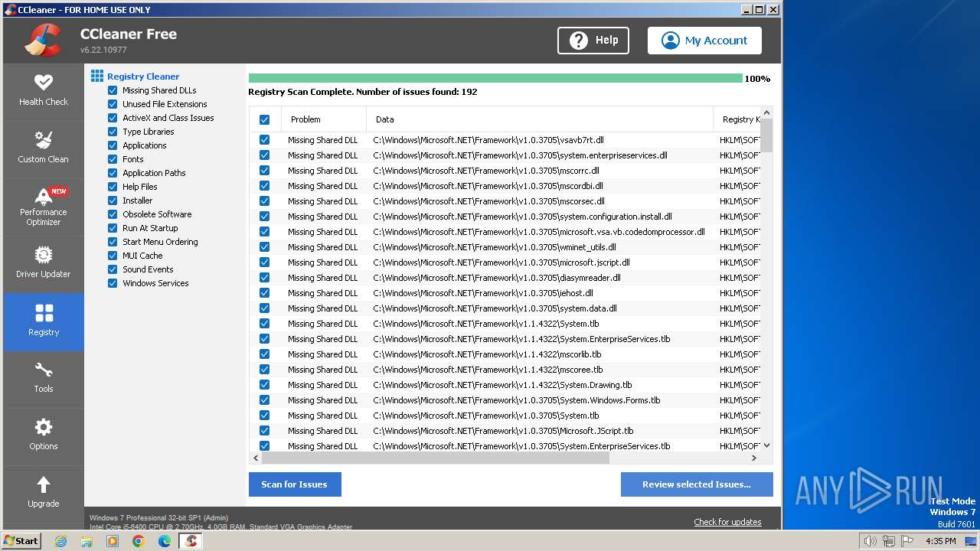The height and width of the screenshot is (551, 980).
Task: Open Performance Optimizer section
Action: (x=44, y=206)
